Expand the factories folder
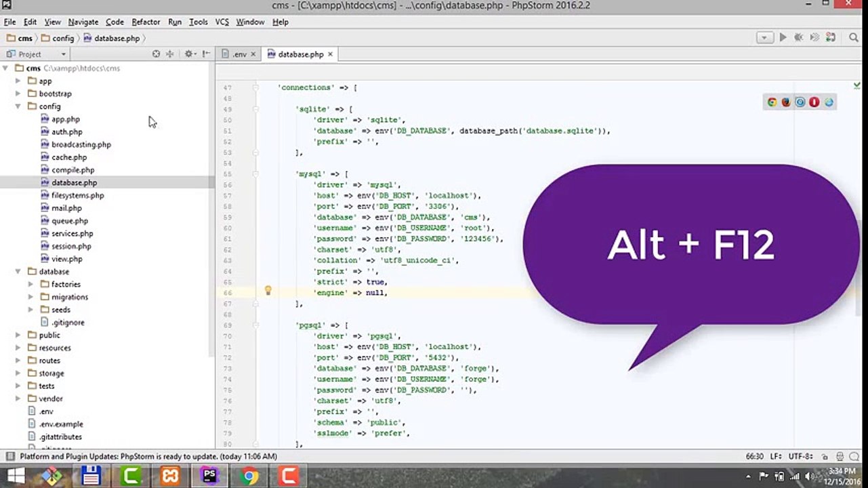The width and height of the screenshot is (868, 488). tap(30, 285)
